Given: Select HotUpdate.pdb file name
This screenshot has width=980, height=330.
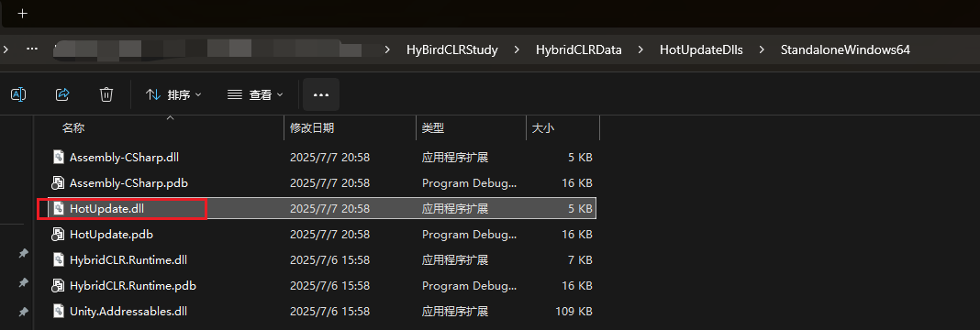Looking at the screenshot, I should [x=111, y=235].
